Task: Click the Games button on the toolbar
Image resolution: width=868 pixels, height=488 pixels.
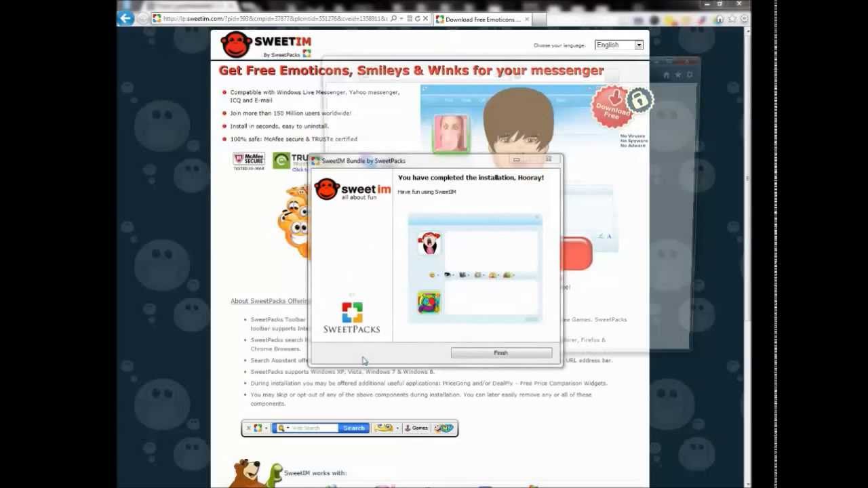Action: tap(416, 428)
